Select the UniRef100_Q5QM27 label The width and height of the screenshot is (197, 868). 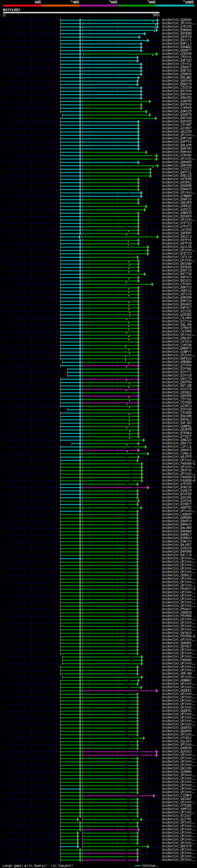tap(177, 67)
